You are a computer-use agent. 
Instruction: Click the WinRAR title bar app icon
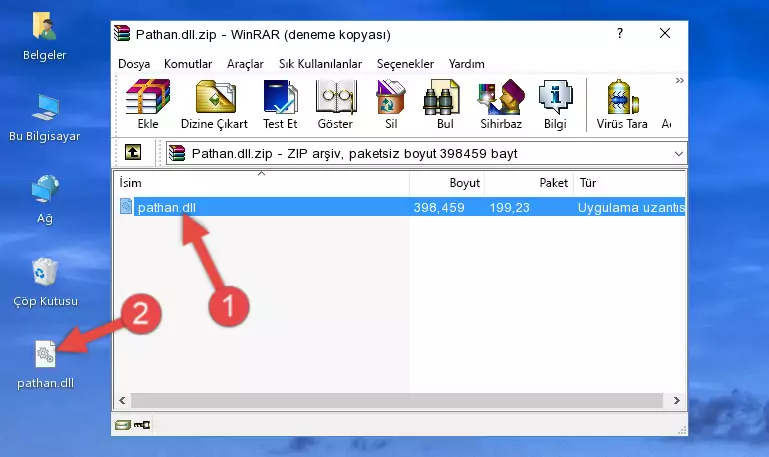click(122, 33)
